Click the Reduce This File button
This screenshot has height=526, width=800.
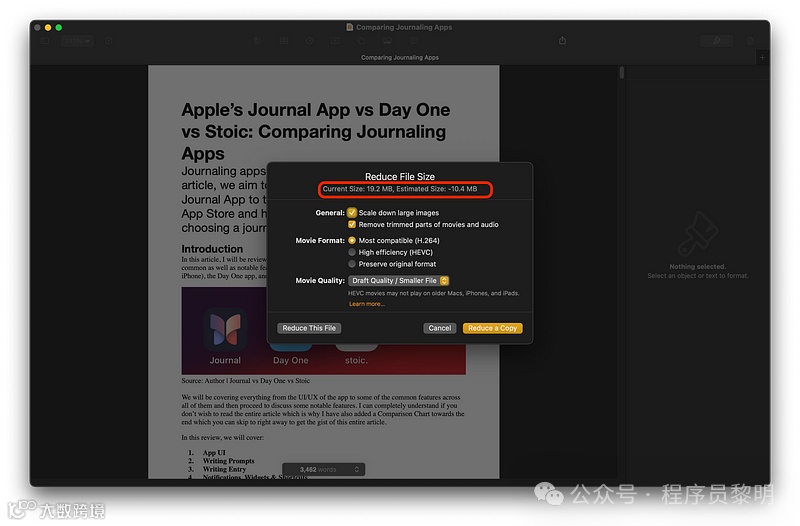click(309, 328)
